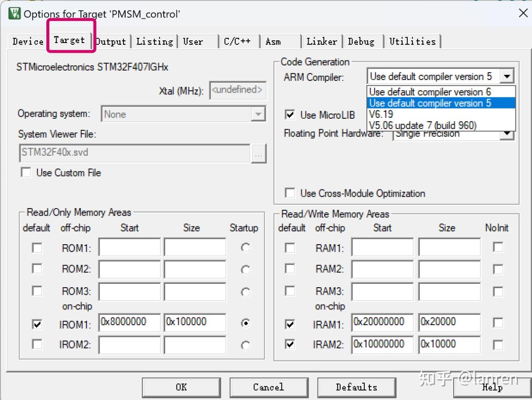Edit the IRAM2 Start address field
The width and height of the screenshot is (532, 400).
click(383, 345)
